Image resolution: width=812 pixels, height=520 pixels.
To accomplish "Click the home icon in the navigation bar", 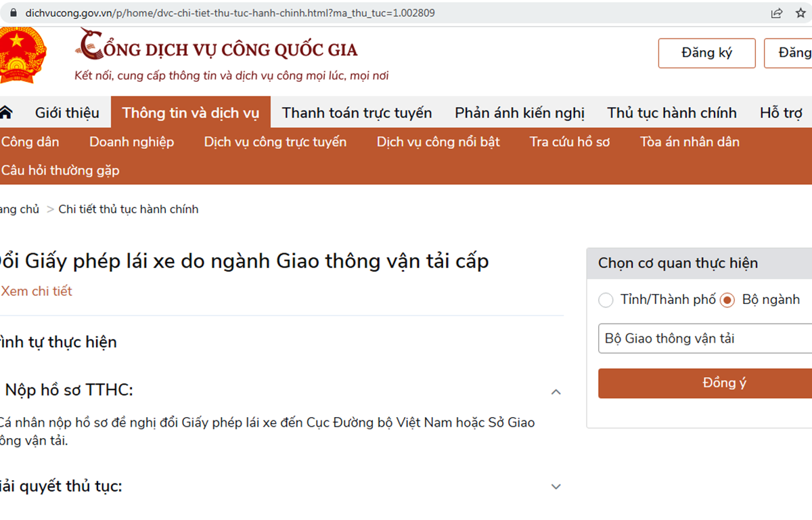I will 5,112.
